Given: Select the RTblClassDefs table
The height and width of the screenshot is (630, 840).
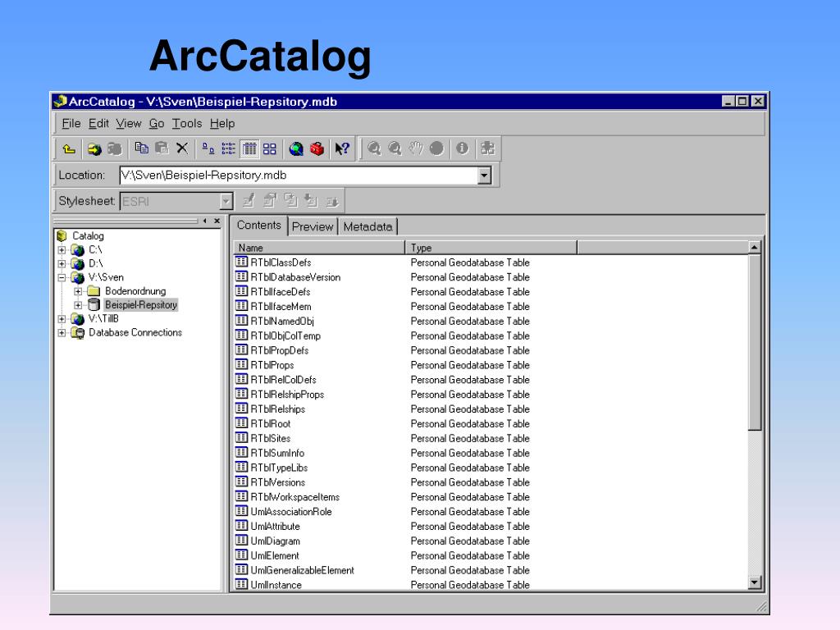Looking at the screenshot, I should [281, 262].
